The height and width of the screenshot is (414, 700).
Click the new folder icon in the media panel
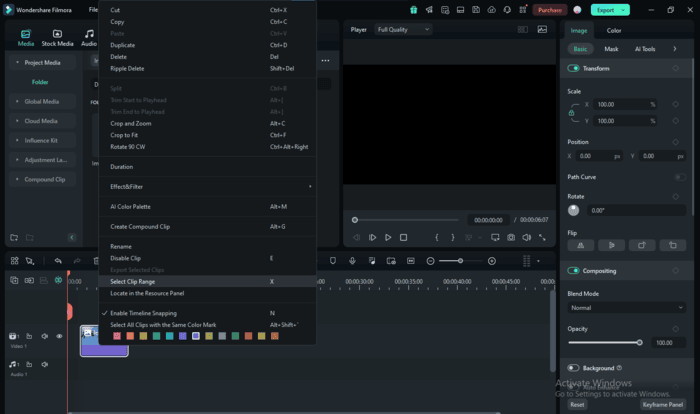tap(14, 238)
